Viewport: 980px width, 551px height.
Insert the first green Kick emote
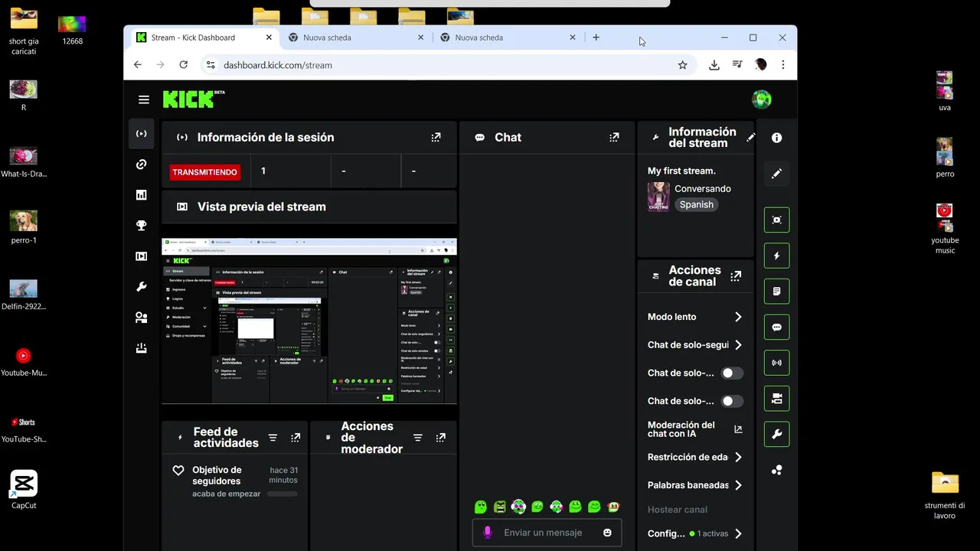point(481,507)
